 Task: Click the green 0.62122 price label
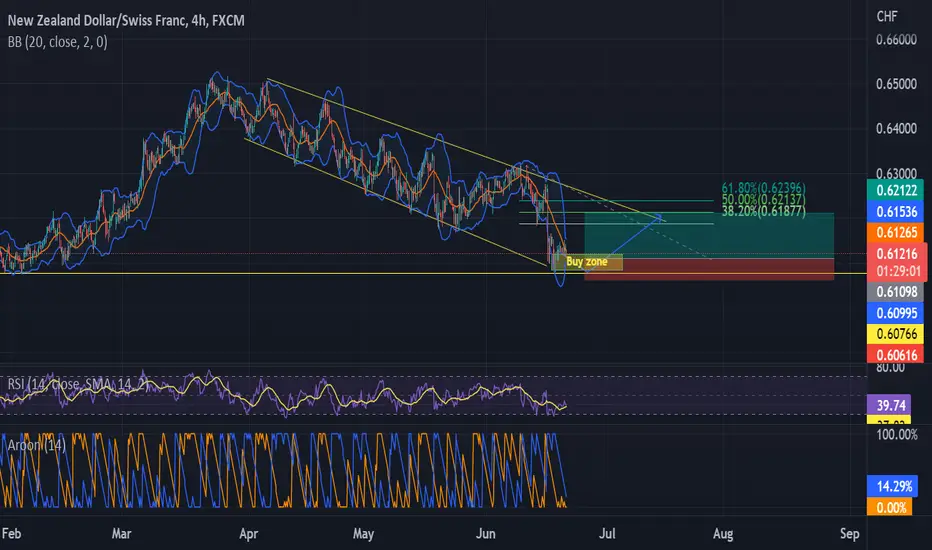coord(896,190)
